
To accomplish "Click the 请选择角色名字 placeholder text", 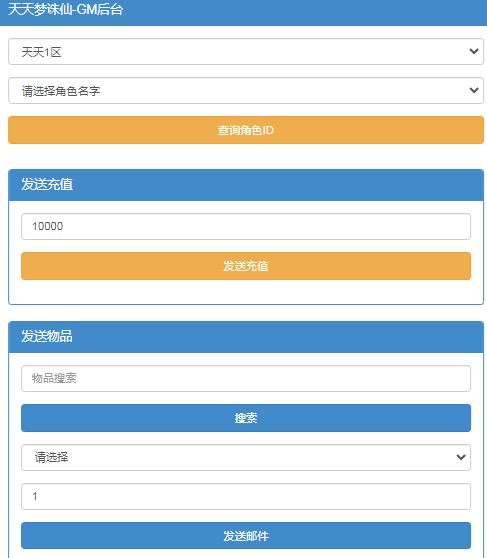I will 61,91.
